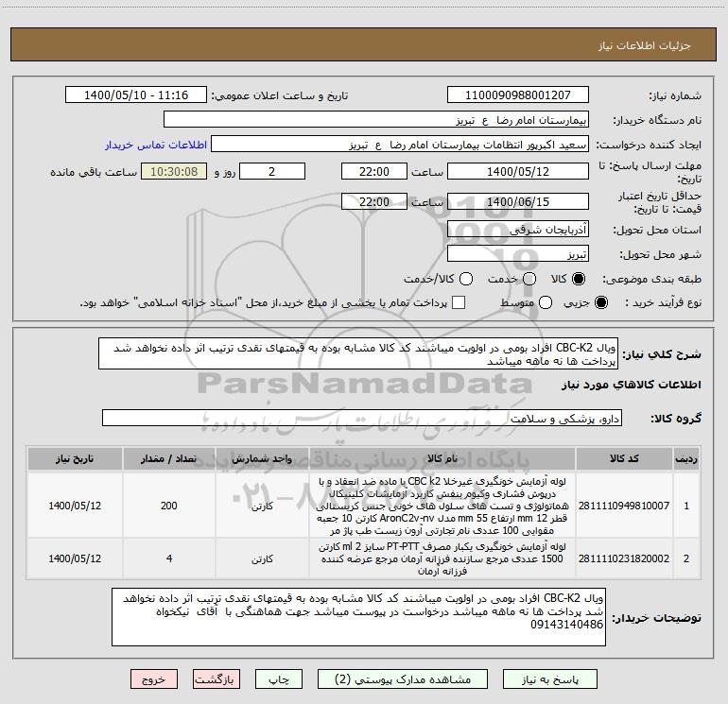Click the کد کالا column header
The height and width of the screenshot is (704, 728).
click(624, 458)
